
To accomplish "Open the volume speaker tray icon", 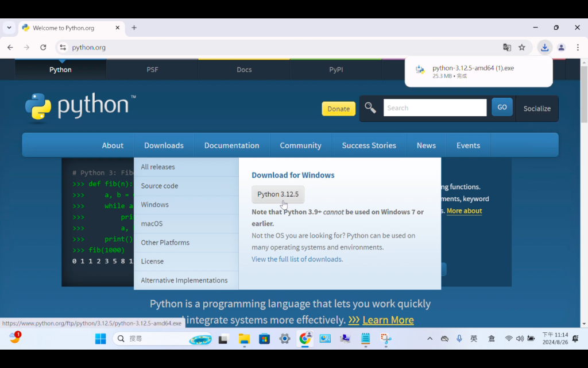I will click(520, 339).
